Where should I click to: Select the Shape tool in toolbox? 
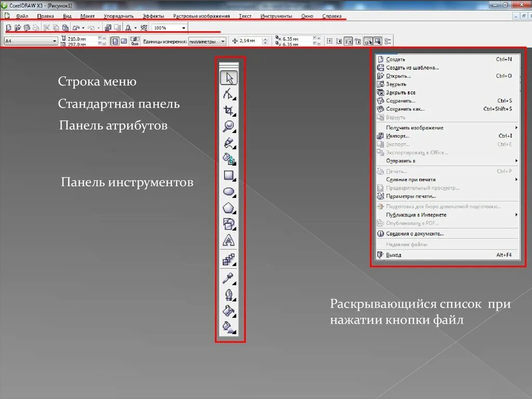pyautogui.click(x=229, y=94)
